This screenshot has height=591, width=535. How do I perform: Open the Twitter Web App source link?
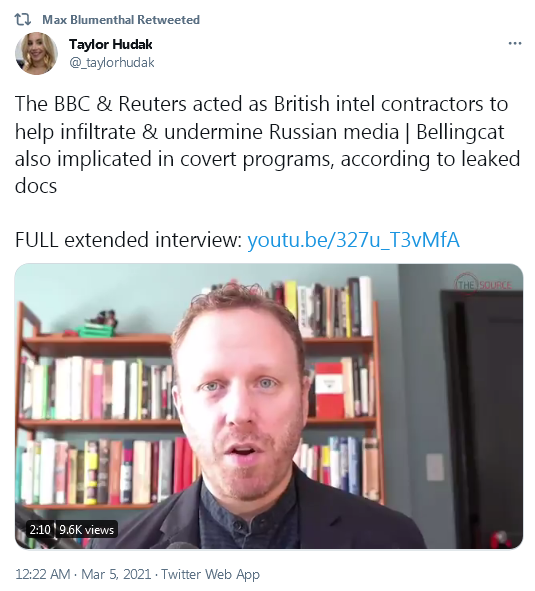[x=210, y=574]
